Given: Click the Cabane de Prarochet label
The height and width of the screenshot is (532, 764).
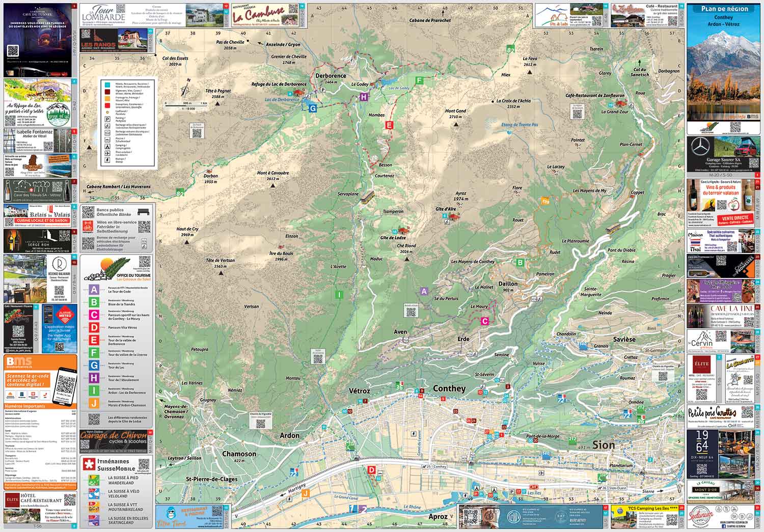Looking at the screenshot, I should [430, 20].
